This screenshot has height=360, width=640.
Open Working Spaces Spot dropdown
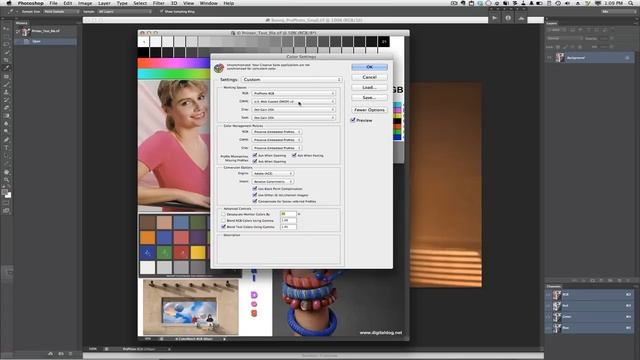293,118
